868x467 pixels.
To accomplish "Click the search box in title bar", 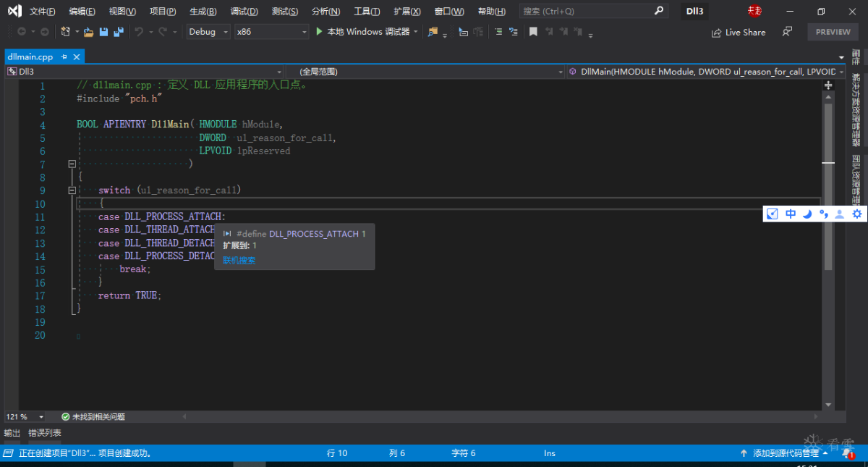I will click(x=586, y=12).
